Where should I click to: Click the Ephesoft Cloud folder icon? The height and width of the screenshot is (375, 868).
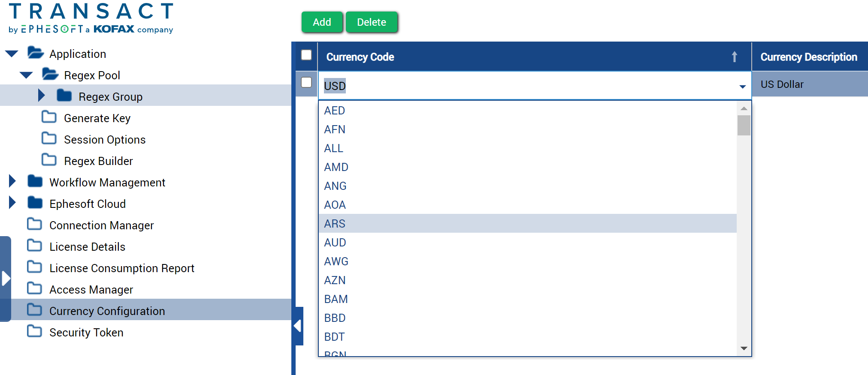[34, 203]
